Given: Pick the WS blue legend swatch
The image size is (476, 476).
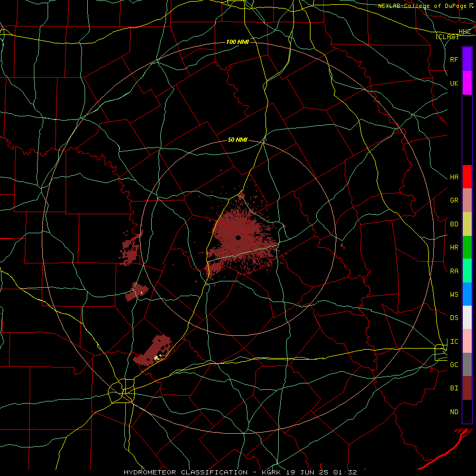Looking at the screenshot, I should click(x=467, y=294).
